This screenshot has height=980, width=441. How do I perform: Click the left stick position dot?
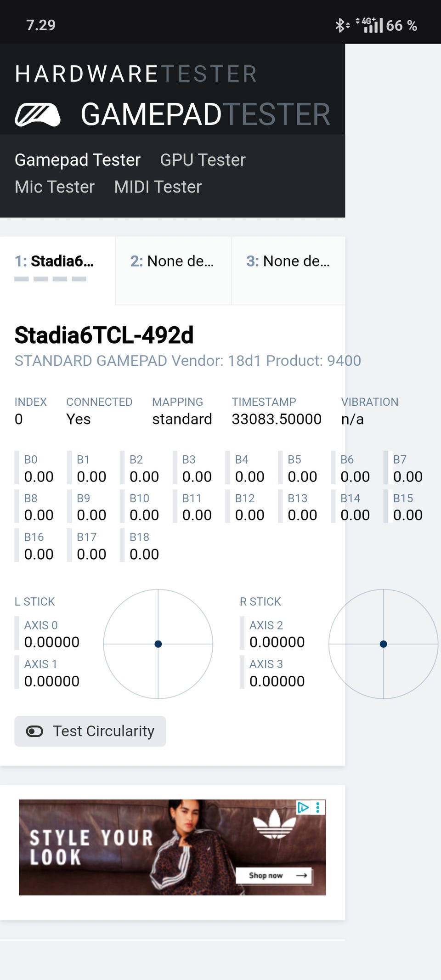158,644
